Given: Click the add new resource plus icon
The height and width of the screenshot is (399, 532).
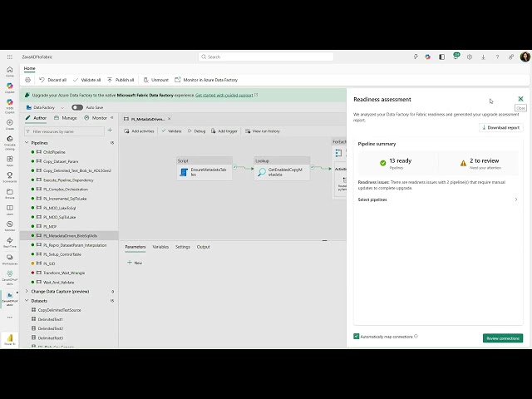Looking at the screenshot, I should (x=110, y=131).
